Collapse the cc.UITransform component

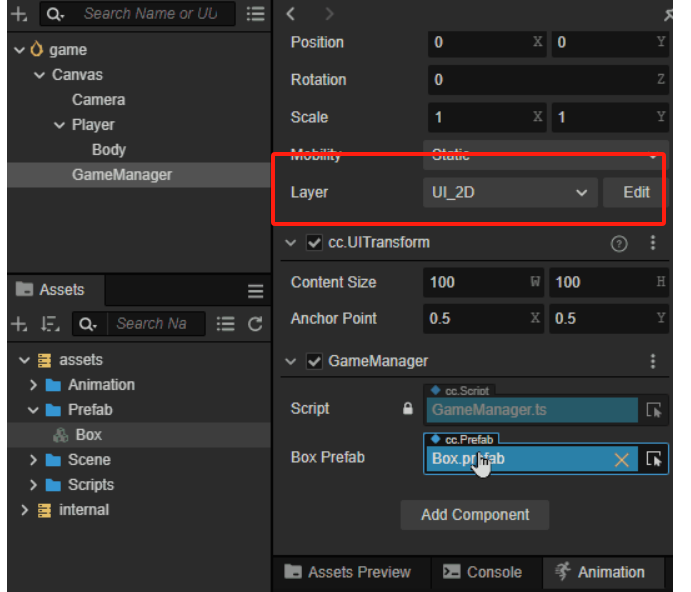click(290, 243)
